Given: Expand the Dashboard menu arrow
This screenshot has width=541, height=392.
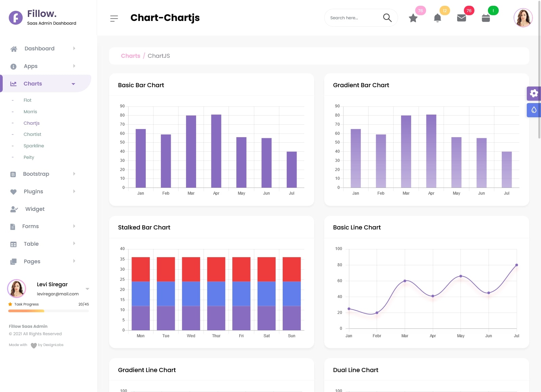Looking at the screenshot, I should click(74, 49).
